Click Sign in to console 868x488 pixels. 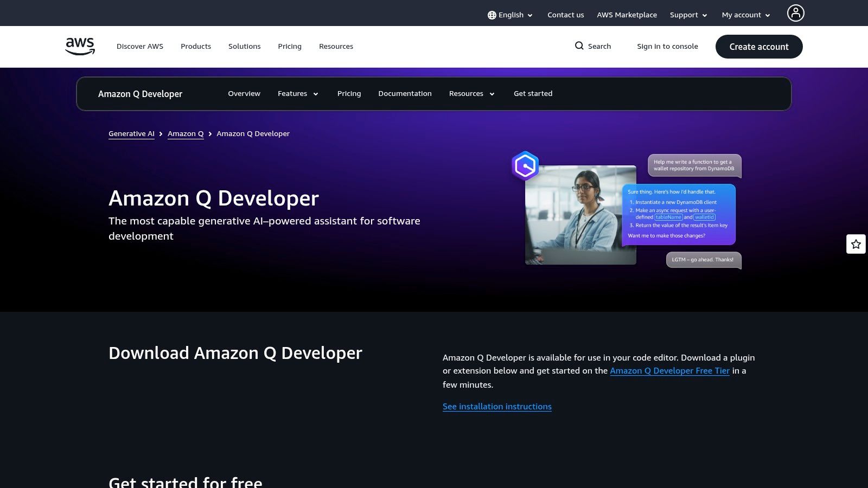pyautogui.click(x=667, y=47)
